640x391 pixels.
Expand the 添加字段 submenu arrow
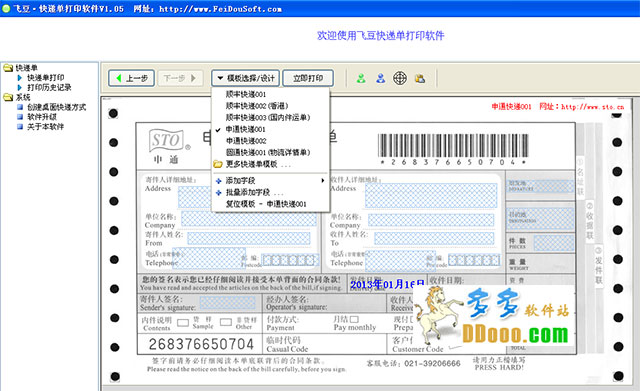click(322, 180)
